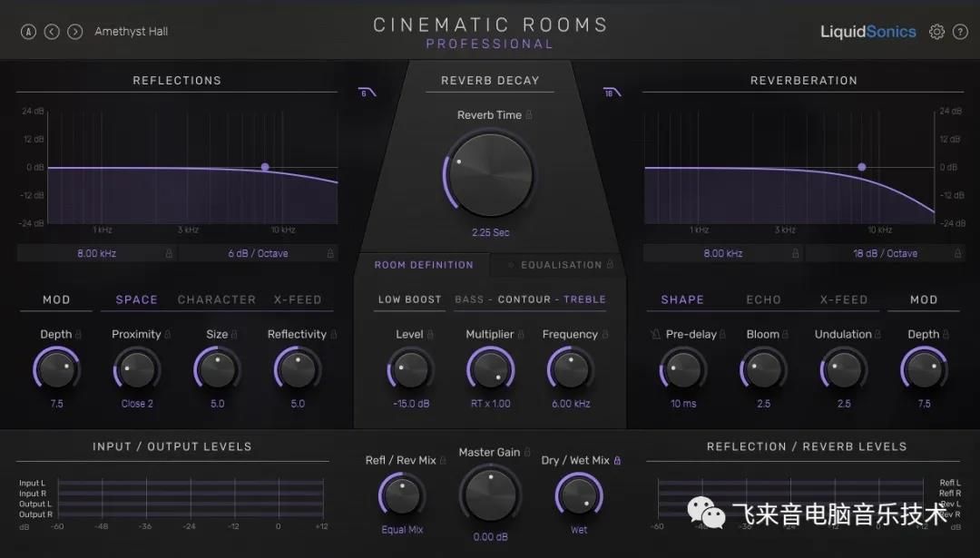
Task: Select the Low Boost section
Action: [409, 299]
